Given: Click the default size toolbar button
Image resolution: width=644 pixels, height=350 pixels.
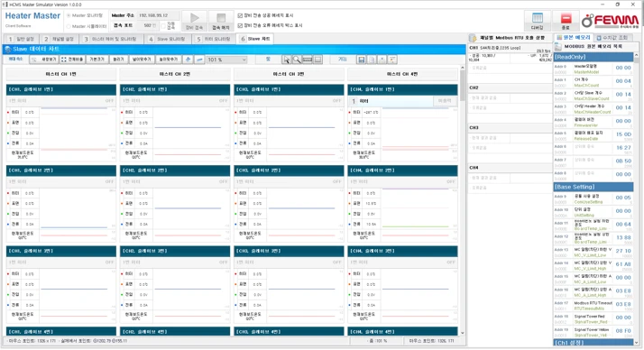Looking at the screenshot, I should point(97,60).
